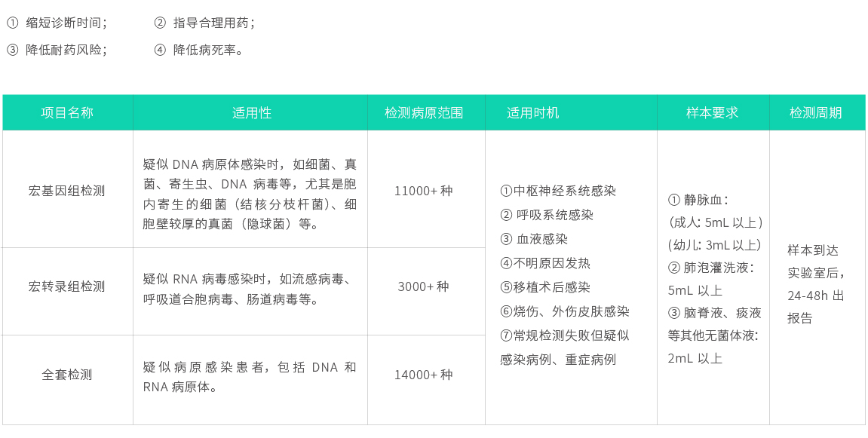This screenshot has height=438, width=868.
Task: Select the 检测病原范围 header cell
Action: [424, 113]
